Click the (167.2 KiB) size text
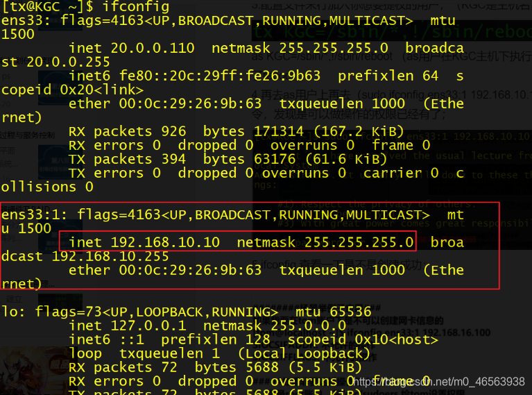The height and width of the screenshot is (395, 532). [x=359, y=131]
